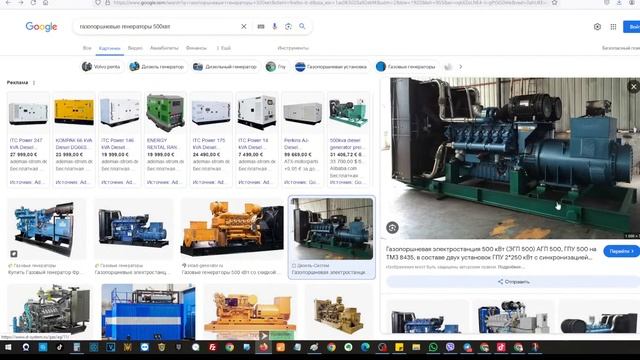This screenshot has height=360, width=640.
Task: Filter by Дизельный генератор chip
Action: [x=226, y=67]
